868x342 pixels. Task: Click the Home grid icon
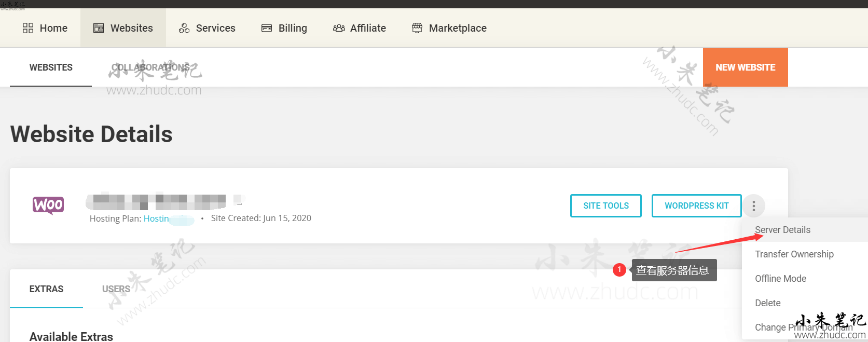coord(28,28)
